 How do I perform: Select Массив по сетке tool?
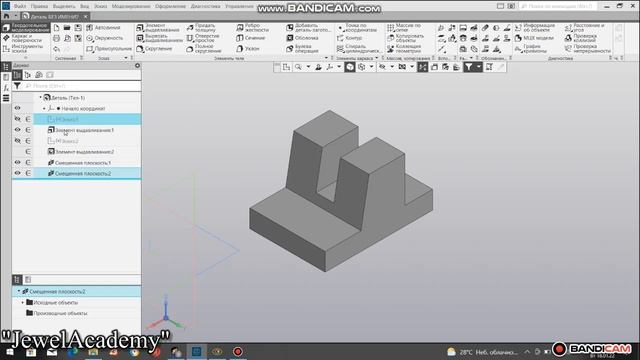[x=404, y=27]
